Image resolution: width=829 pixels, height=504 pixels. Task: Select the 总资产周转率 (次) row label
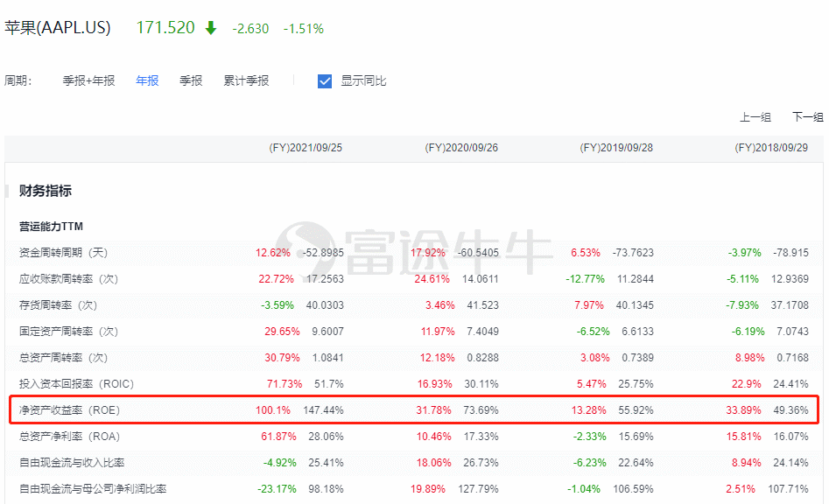[63, 358]
